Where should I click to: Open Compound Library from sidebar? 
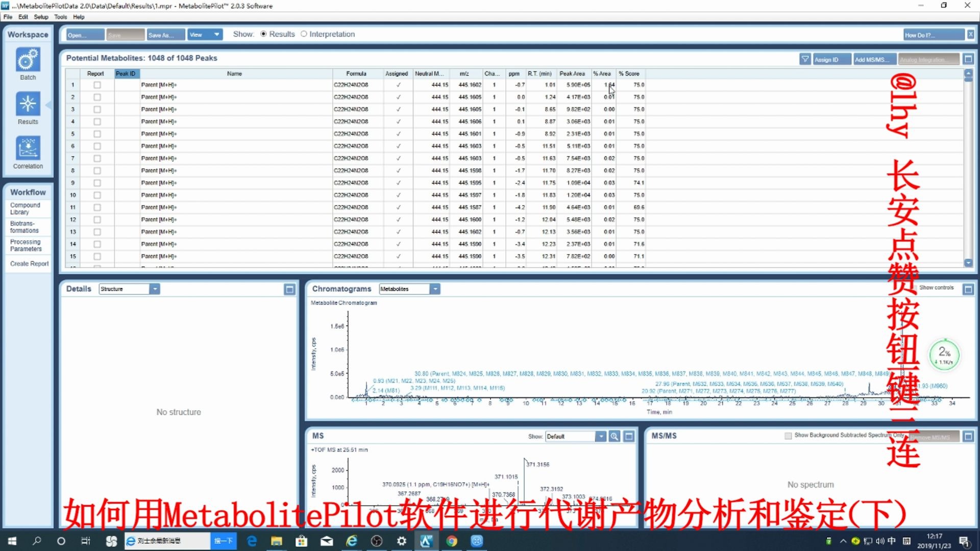27,209
